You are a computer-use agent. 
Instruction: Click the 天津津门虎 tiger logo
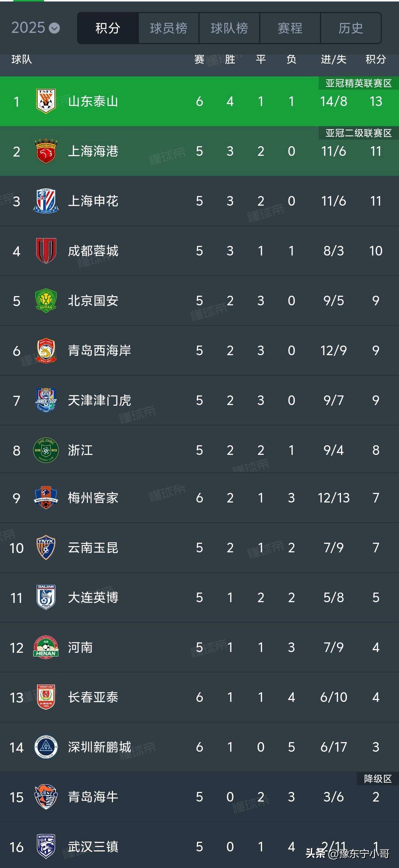coord(46,400)
